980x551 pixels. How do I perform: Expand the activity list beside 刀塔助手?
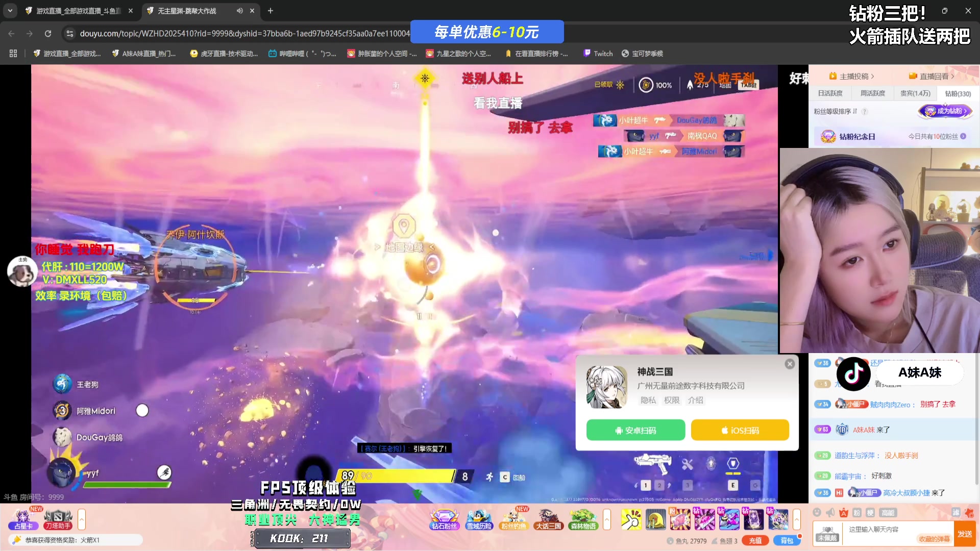point(81,519)
